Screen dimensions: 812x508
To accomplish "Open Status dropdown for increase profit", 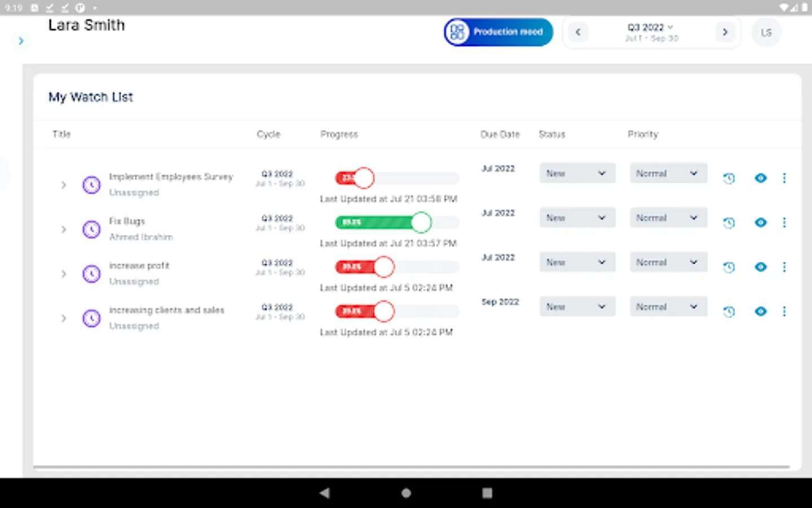I will (x=577, y=262).
